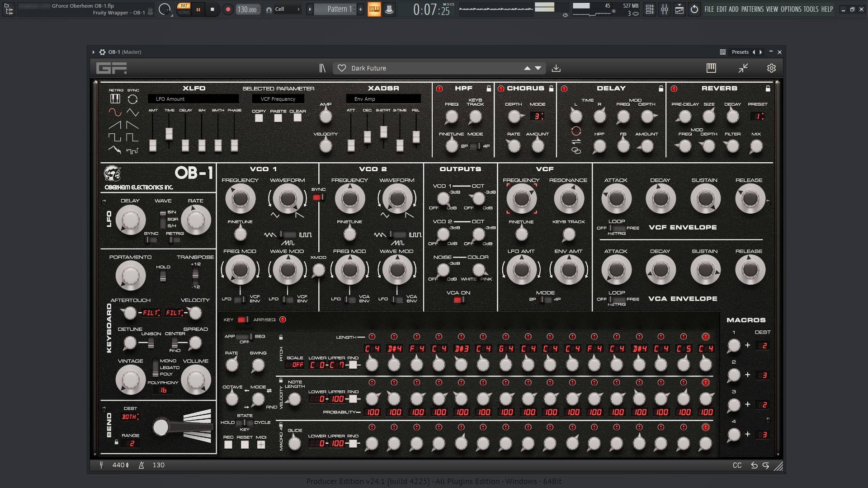Open the preset library browser icon
The image size is (868, 488).
coord(322,68)
